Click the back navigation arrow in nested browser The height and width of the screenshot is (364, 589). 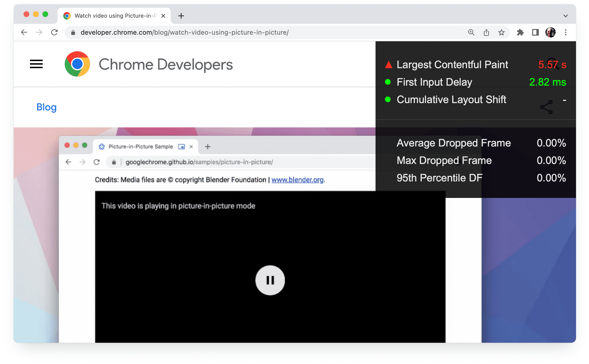click(x=68, y=162)
